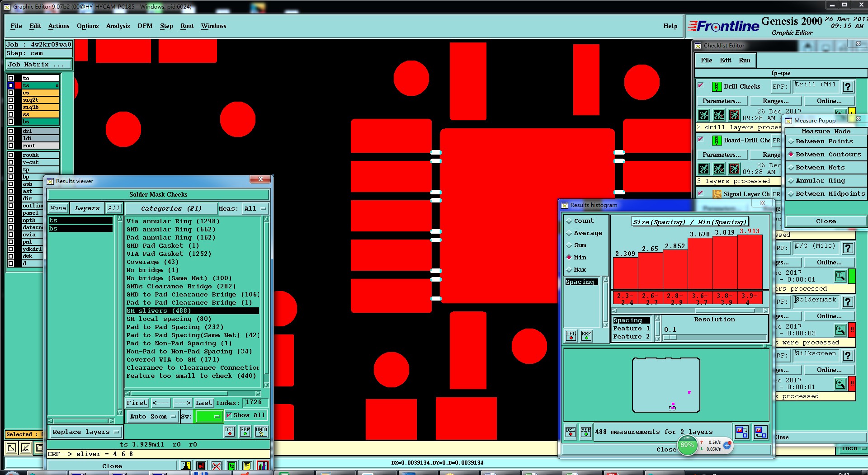Click layer-to-histogram import icon in Results histogram

pos(761,432)
